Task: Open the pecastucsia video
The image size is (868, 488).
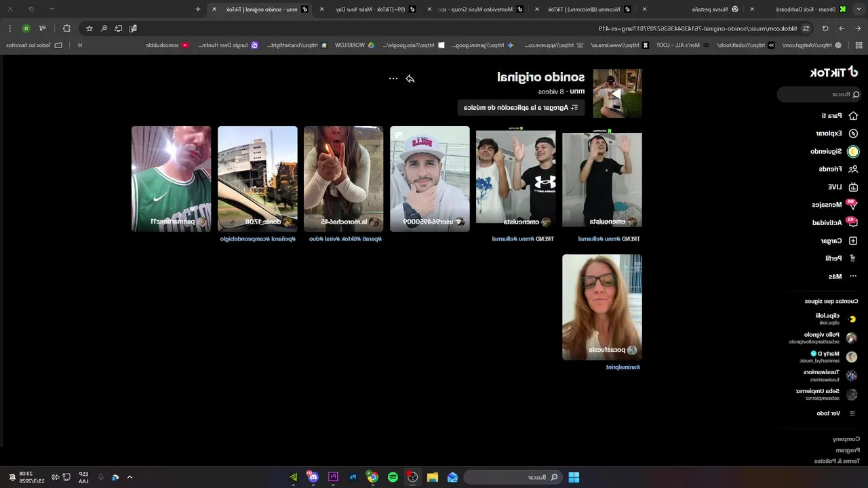Action: tap(602, 306)
